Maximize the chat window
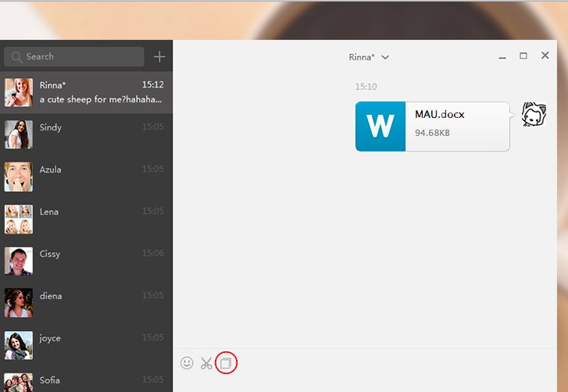The width and height of the screenshot is (568, 392). pos(523,55)
